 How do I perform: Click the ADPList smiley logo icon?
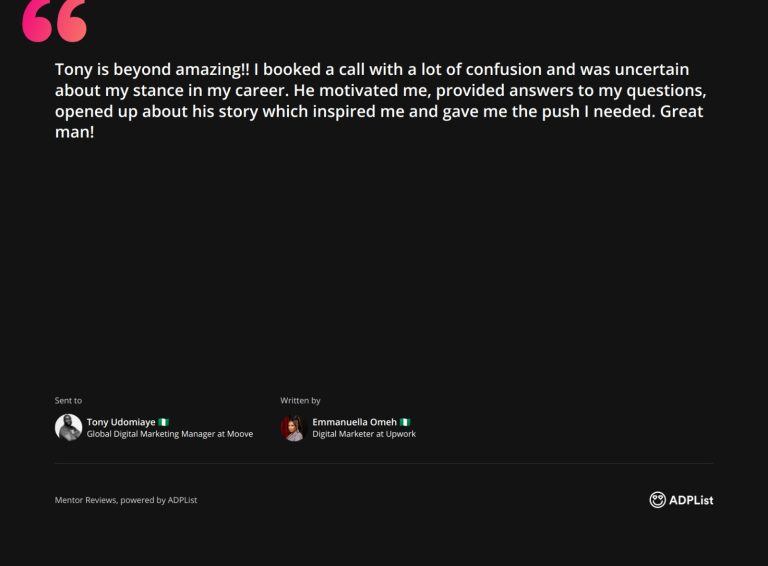point(657,500)
